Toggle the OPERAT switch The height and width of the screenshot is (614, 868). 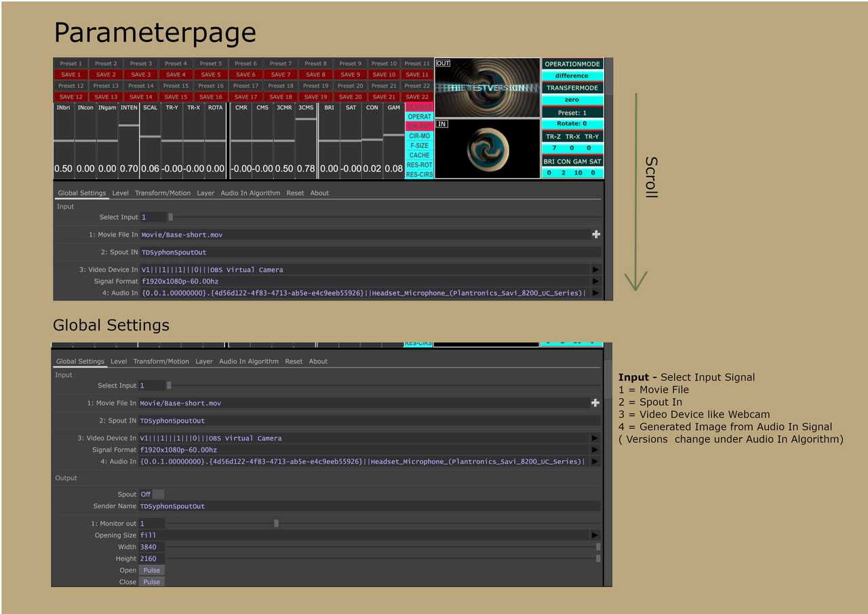pyautogui.click(x=419, y=117)
